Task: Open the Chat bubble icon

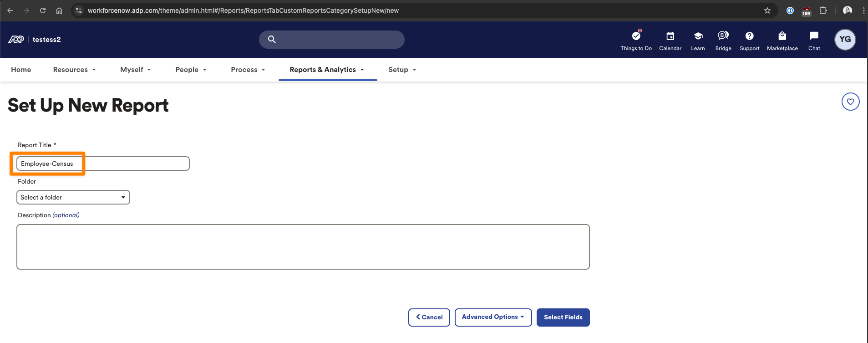Action: click(814, 36)
